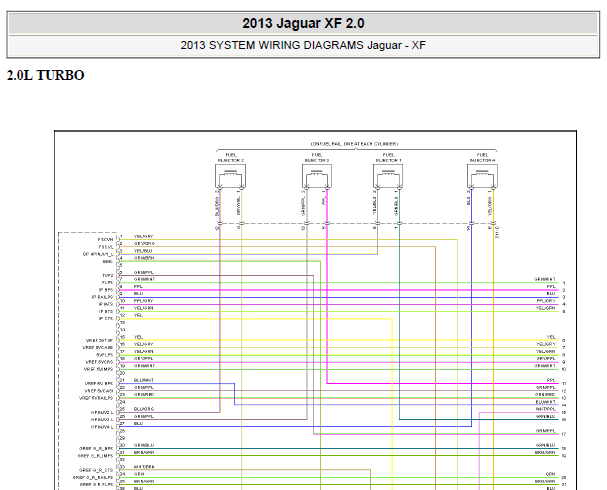This screenshot has width=607, height=490.
Task: Click the "IP RAILPS" signal name at pin 9
Action: 102,297
